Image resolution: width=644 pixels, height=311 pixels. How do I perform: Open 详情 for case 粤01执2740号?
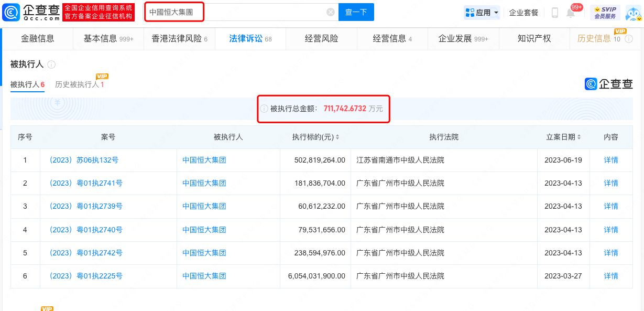click(611, 230)
